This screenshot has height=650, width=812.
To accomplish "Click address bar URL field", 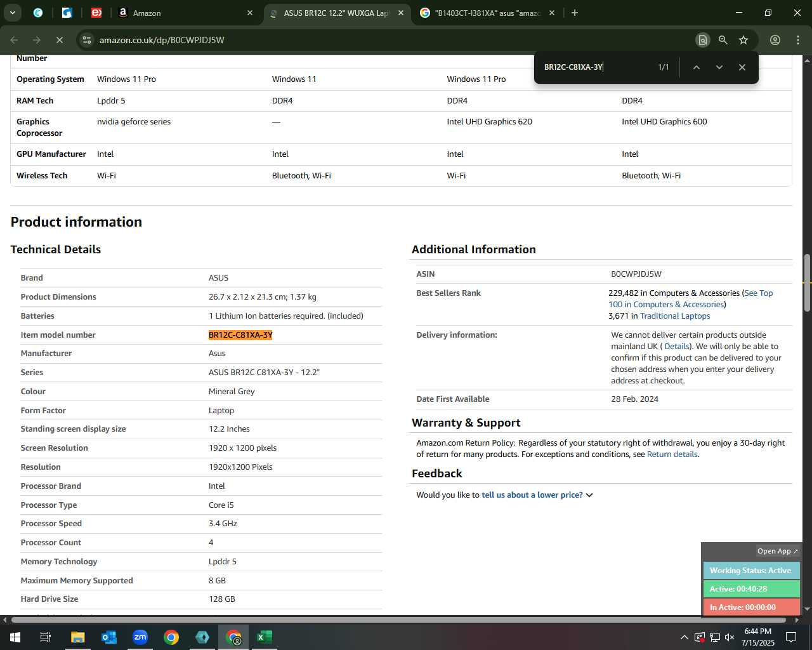I will pos(393,40).
